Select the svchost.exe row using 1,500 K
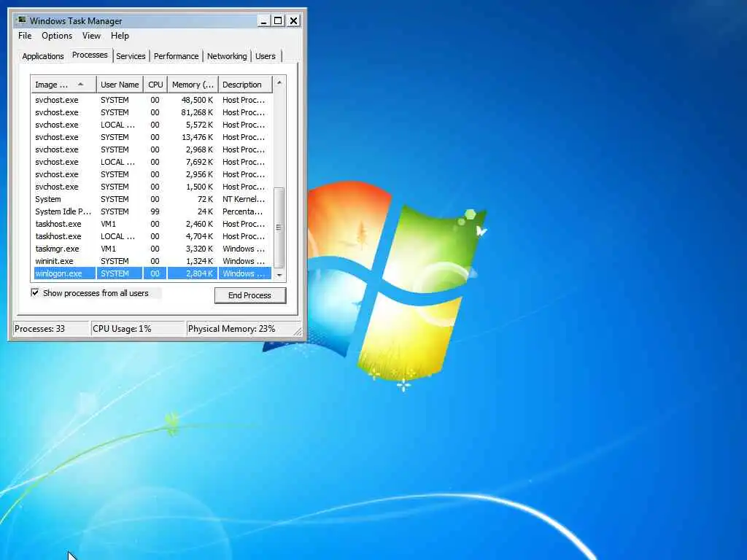Image resolution: width=747 pixels, height=560 pixels. [x=152, y=187]
